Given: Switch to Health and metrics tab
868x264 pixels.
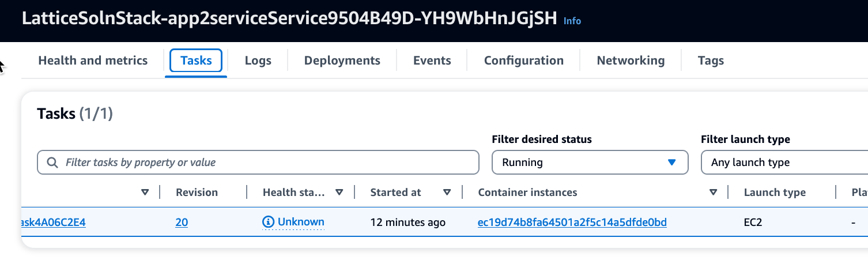Looking at the screenshot, I should [x=93, y=61].
